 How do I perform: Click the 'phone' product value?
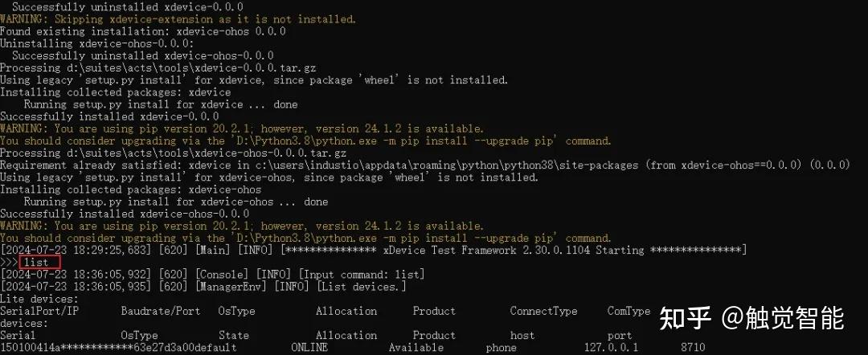[x=501, y=347]
